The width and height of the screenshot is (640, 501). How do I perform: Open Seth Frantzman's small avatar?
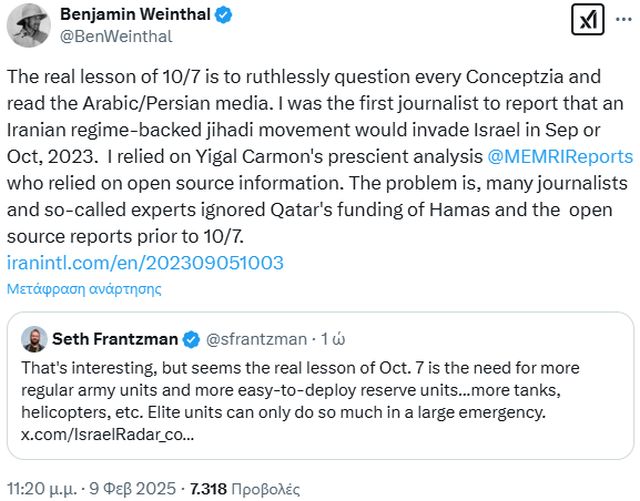click(x=34, y=338)
